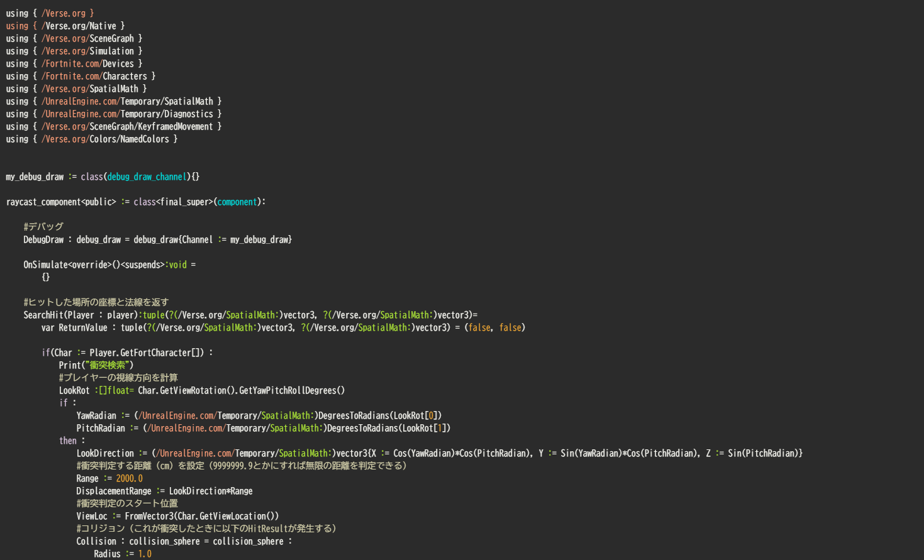This screenshot has width=924, height=560.
Task: Click the #デバッグ comment
Action: pos(43,227)
